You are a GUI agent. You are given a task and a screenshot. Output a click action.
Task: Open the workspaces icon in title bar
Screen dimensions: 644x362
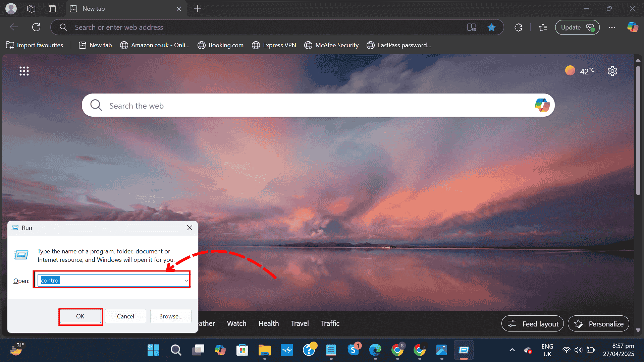pyautogui.click(x=31, y=9)
